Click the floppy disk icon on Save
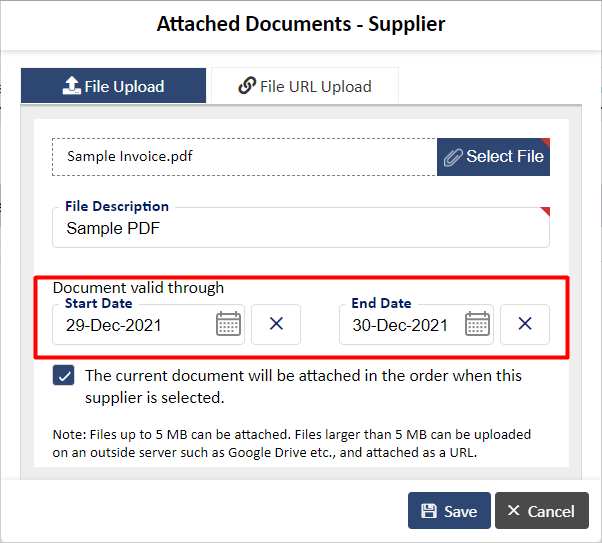The height and width of the screenshot is (543, 602). 429,511
